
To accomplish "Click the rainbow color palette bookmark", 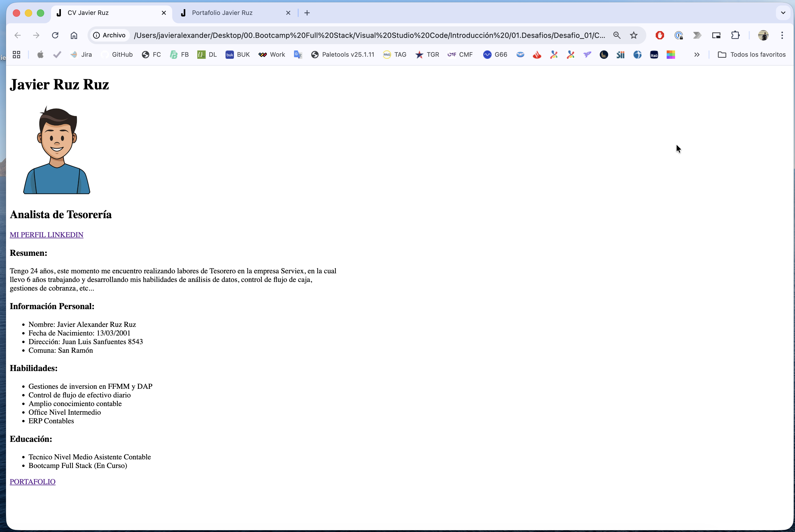I will pos(671,54).
